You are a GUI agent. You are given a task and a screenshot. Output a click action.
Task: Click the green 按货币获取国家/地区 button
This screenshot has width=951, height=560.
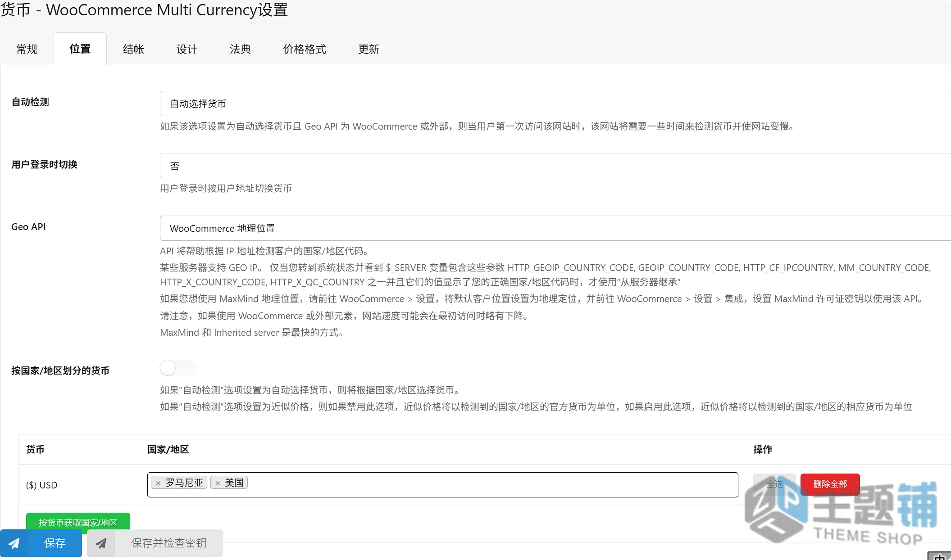click(78, 522)
